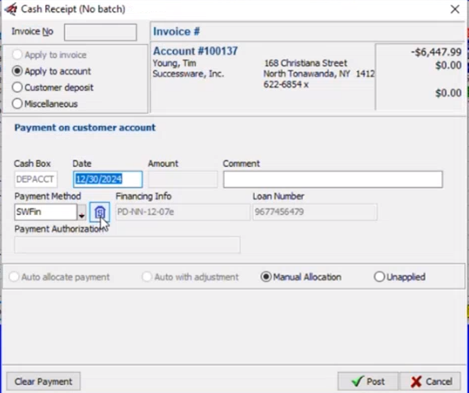This screenshot has height=393, width=469.
Task: Click the Post button
Action: point(368,381)
